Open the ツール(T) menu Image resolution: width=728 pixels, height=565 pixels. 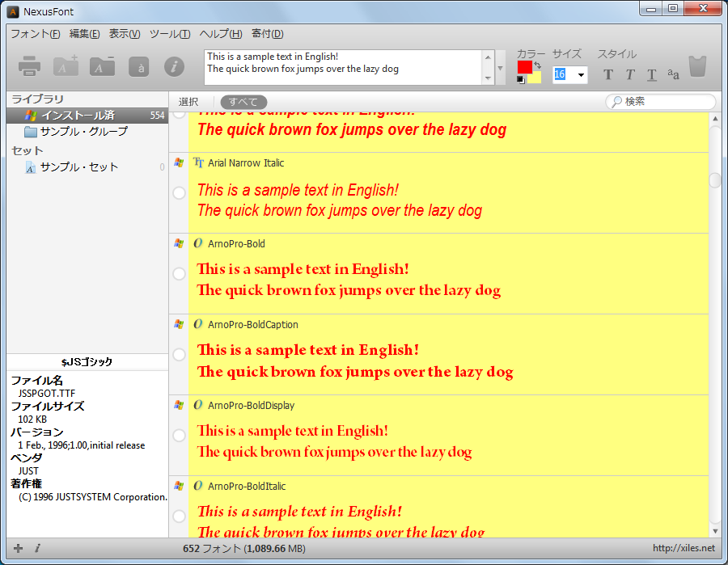(x=170, y=34)
